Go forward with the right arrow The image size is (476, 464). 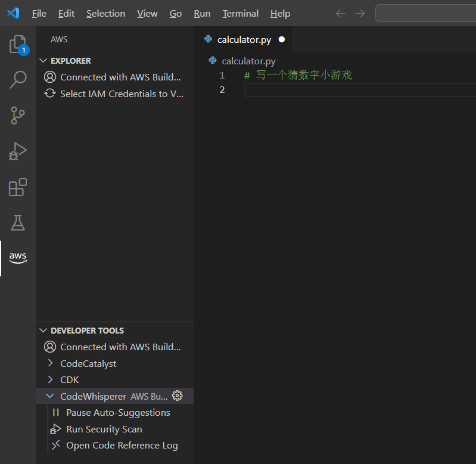(x=360, y=13)
